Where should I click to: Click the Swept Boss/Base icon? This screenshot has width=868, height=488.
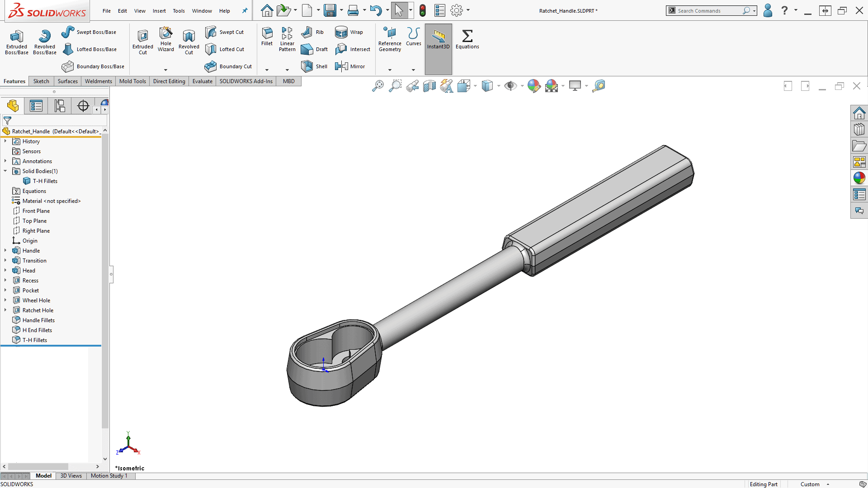68,32
